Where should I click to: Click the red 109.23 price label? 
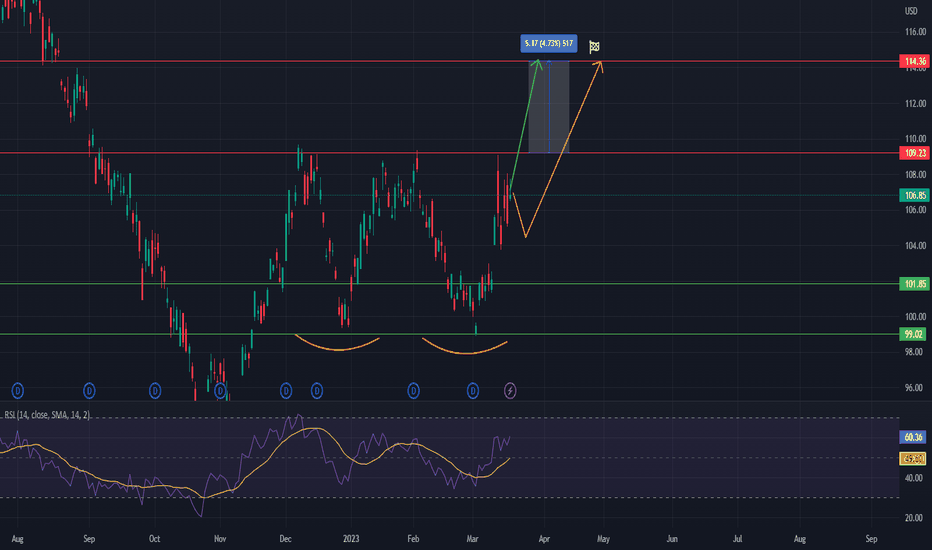915,153
